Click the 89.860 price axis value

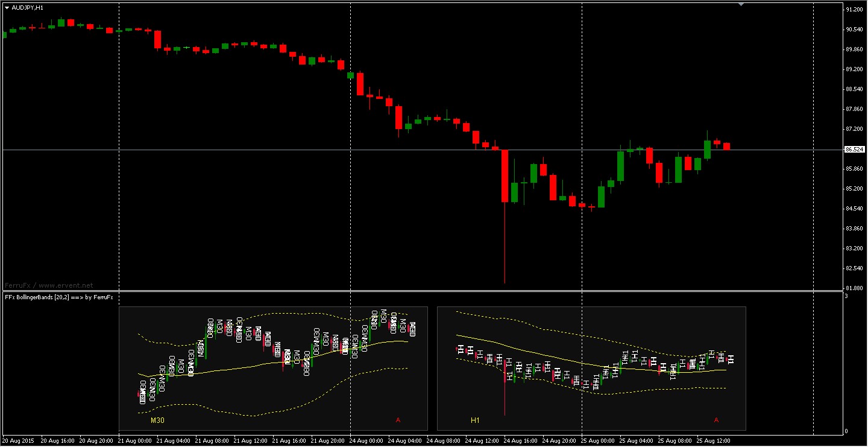(854, 49)
